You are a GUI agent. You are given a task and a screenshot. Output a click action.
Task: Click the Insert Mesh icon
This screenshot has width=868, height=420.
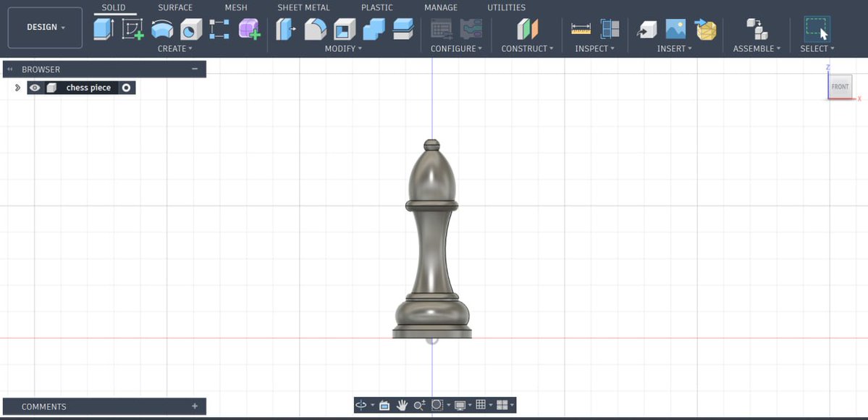pyautogui.click(x=705, y=29)
